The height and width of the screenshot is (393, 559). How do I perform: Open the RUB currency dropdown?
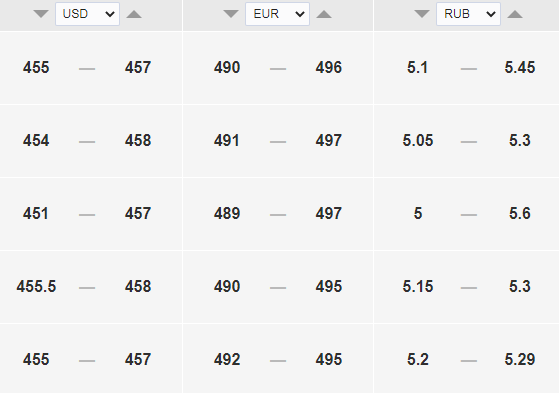pos(468,14)
